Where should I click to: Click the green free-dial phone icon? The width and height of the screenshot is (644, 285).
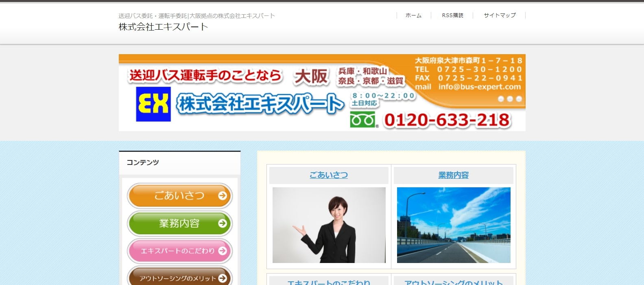click(362, 120)
